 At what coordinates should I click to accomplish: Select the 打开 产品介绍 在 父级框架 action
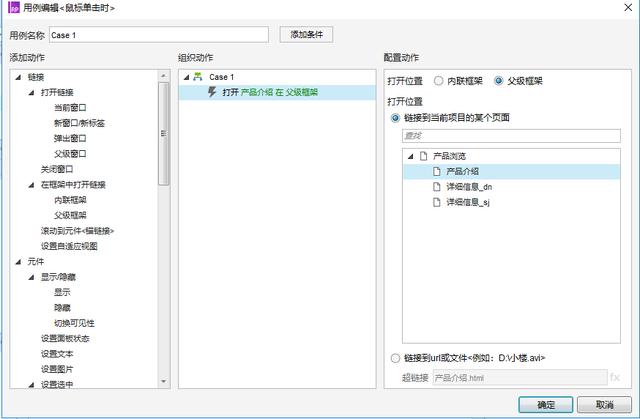[x=277, y=93]
